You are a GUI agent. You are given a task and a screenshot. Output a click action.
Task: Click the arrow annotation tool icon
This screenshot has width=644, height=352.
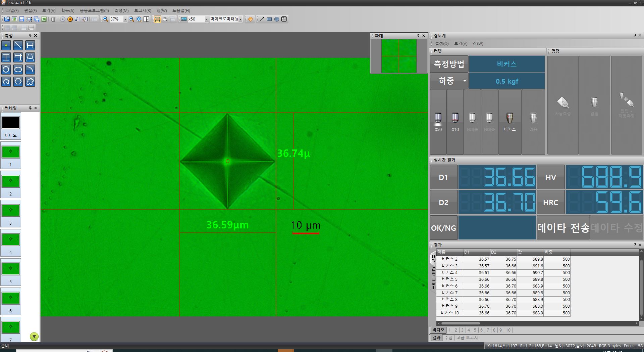tap(262, 19)
